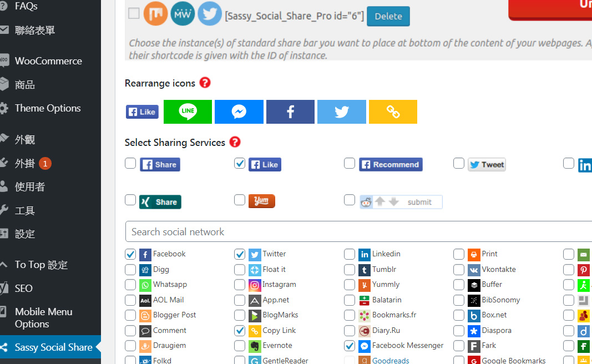Click the Goodreads link text
This screenshot has height=364, width=592.
pyautogui.click(x=391, y=360)
